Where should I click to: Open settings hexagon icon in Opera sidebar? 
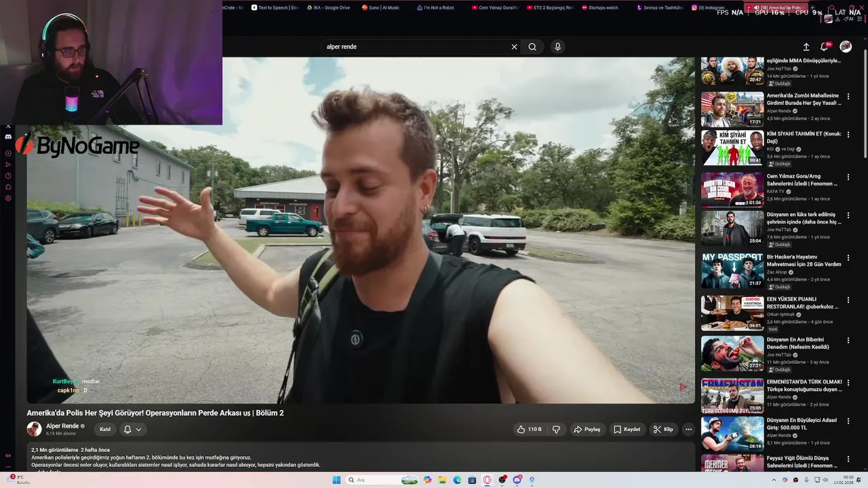[x=8, y=198]
